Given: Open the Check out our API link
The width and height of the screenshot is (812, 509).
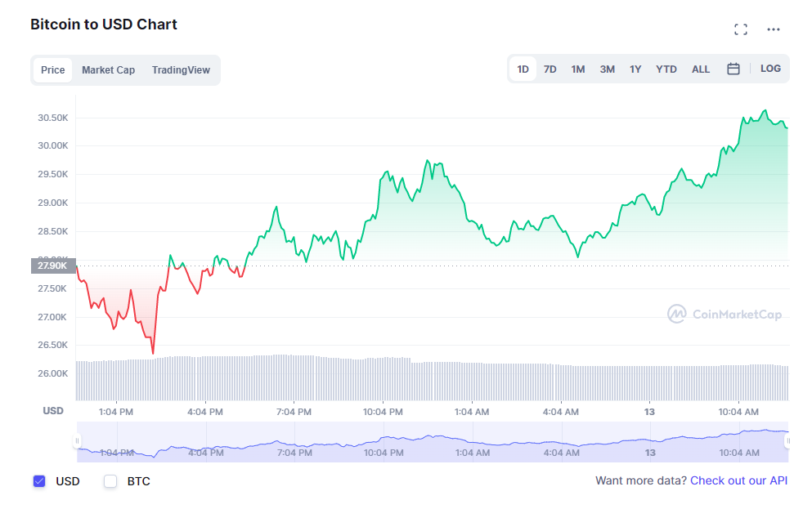Looking at the screenshot, I should [738, 480].
